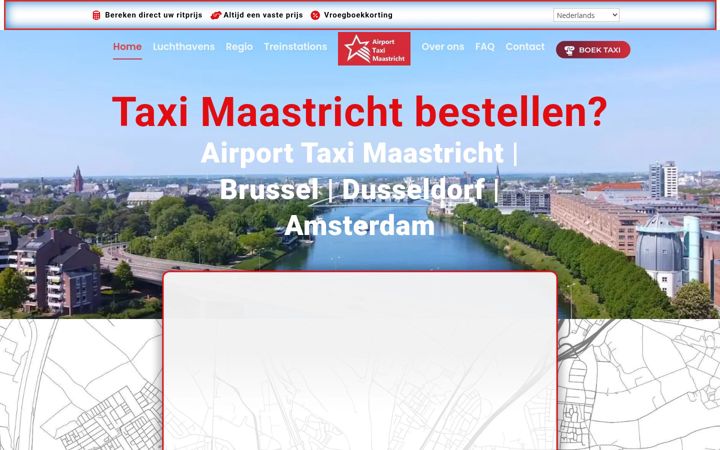Open the Nederlands language dropdown
The image size is (720, 450).
click(x=586, y=15)
